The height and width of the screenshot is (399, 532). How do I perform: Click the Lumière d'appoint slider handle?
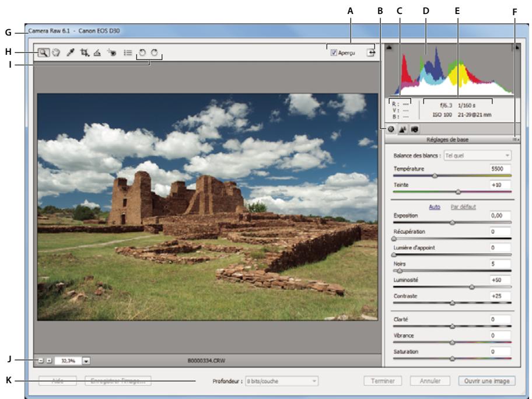coord(394,255)
